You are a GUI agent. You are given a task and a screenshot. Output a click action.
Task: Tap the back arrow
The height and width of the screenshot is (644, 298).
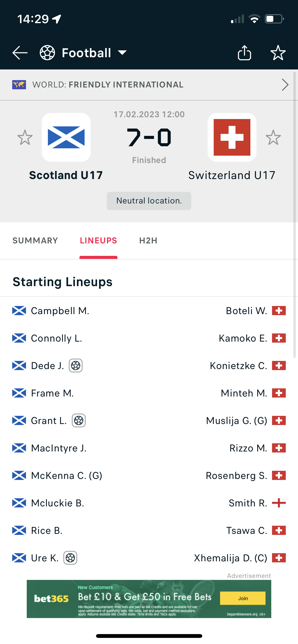(20, 53)
